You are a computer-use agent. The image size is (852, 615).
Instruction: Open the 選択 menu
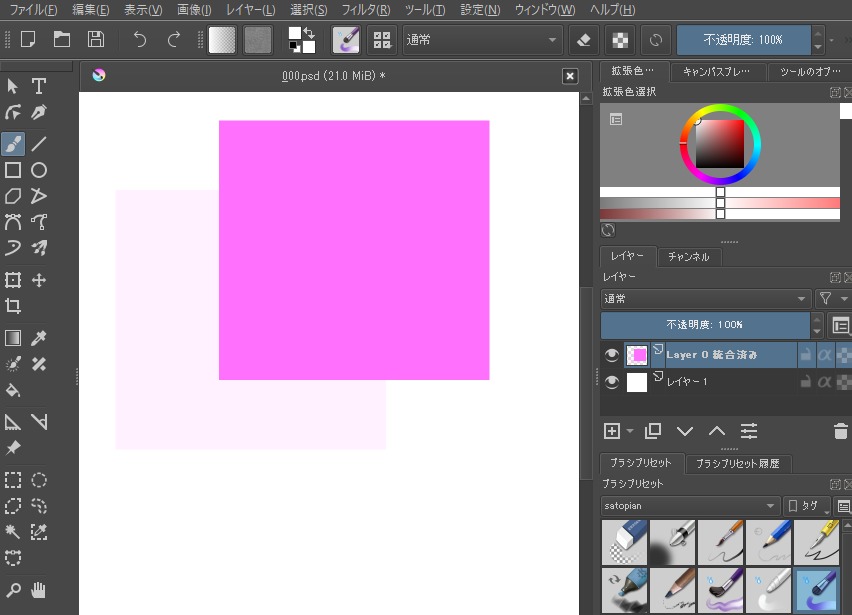click(309, 10)
